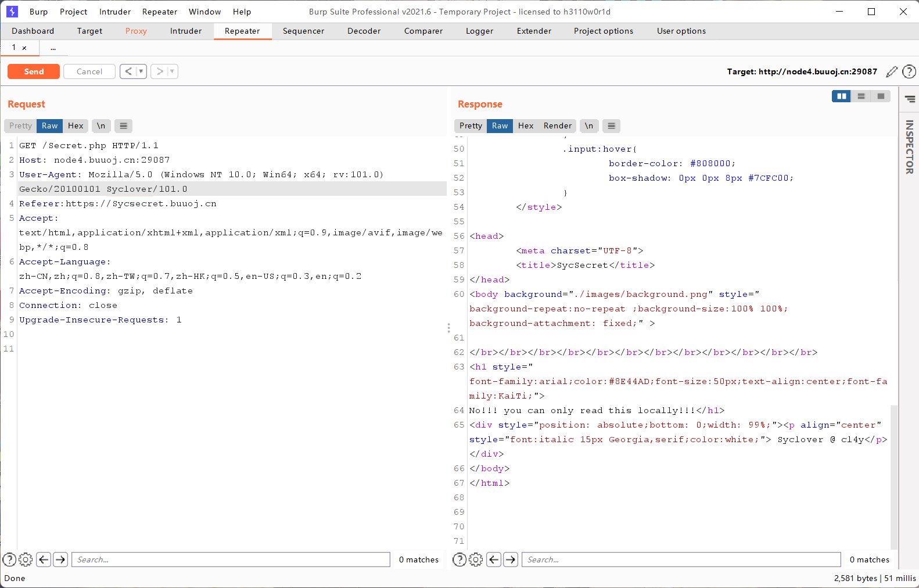919x588 pixels.
Task: Select Raw view in Request panel
Action: click(50, 126)
